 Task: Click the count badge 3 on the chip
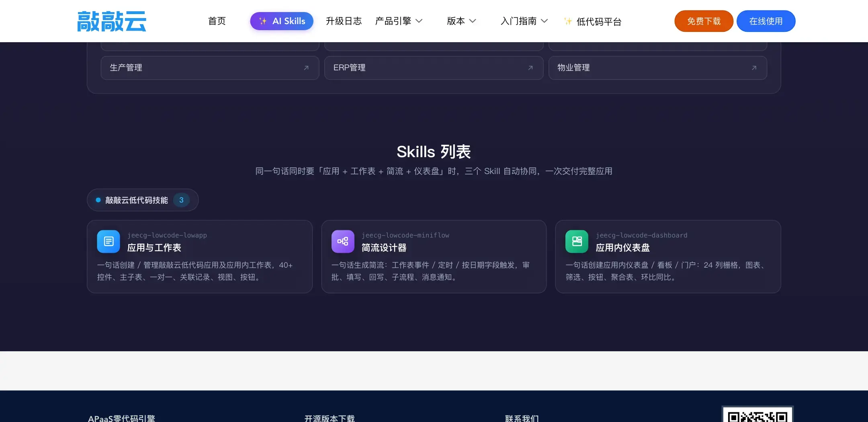click(181, 200)
